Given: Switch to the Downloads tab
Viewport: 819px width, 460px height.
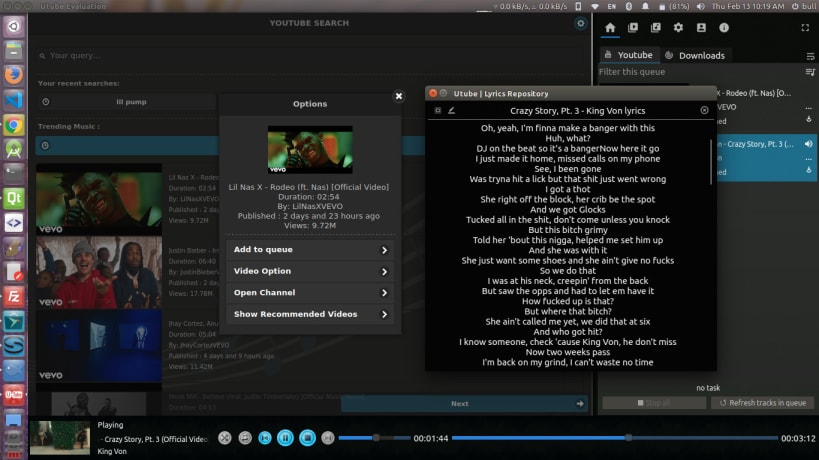Looking at the screenshot, I should pos(696,55).
